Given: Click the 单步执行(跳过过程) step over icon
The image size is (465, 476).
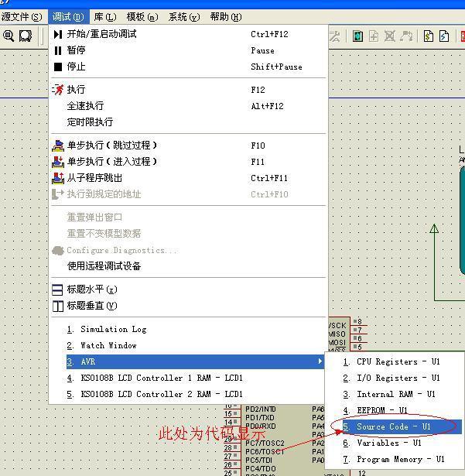Looking at the screenshot, I should (58, 146).
